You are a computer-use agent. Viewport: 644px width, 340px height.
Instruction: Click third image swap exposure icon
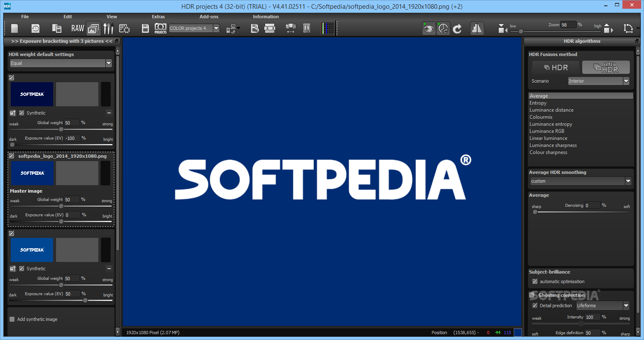13,269
